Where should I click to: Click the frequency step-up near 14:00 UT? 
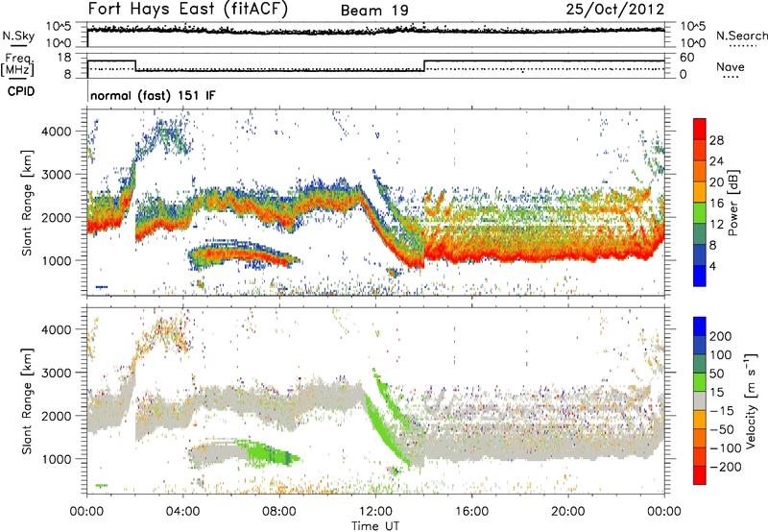click(424, 65)
